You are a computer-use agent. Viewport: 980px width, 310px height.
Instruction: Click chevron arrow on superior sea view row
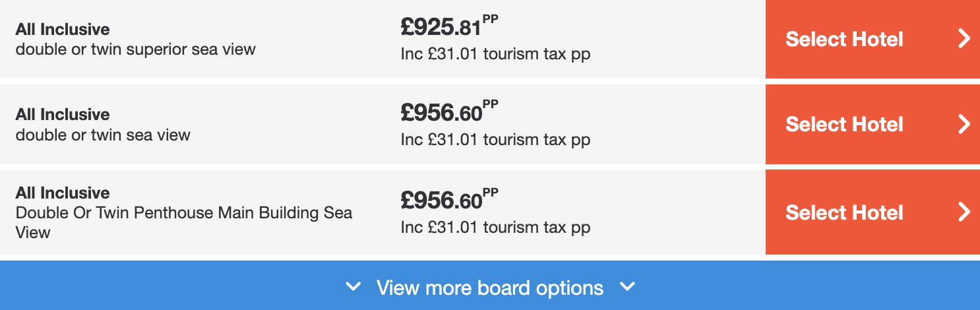964,39
